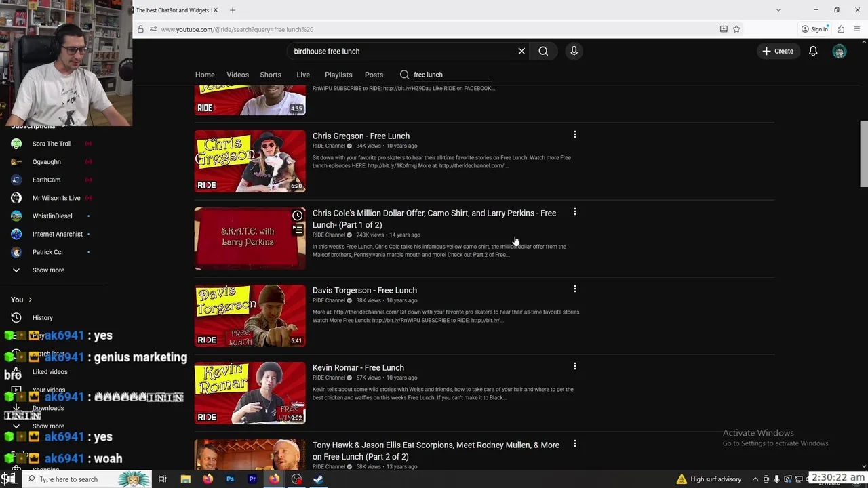Screen dimensions: 868x488
Task: Click the Create button
Action: click(778, 51)
